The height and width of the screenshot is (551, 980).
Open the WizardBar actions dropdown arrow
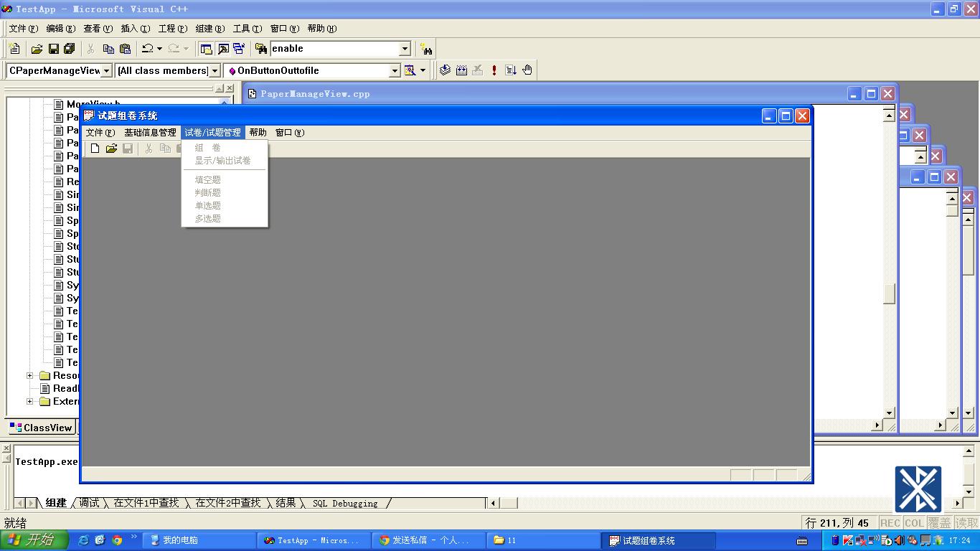point(423,70)
